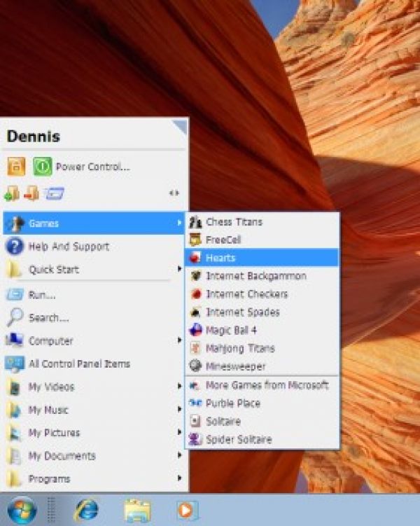
Task: Open All Control Panel Items
Action: 94,364
